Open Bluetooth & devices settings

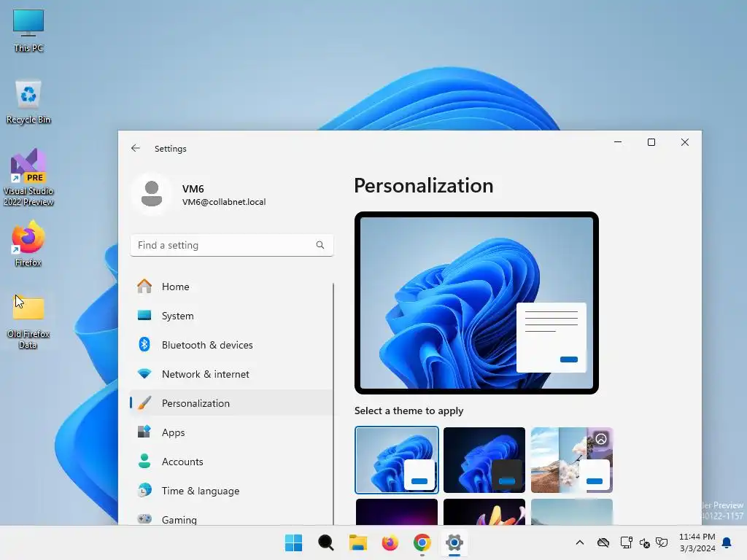click(231, 345)
